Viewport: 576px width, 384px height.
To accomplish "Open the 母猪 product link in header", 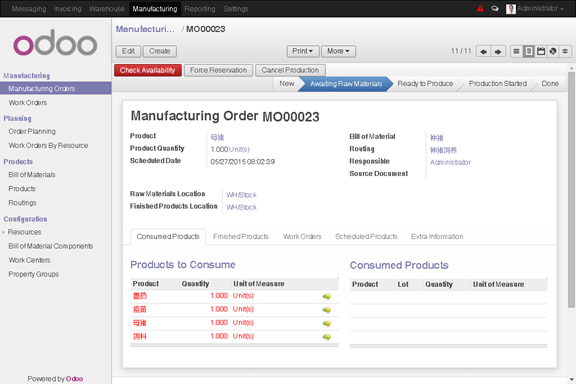I will pos(217,137).
